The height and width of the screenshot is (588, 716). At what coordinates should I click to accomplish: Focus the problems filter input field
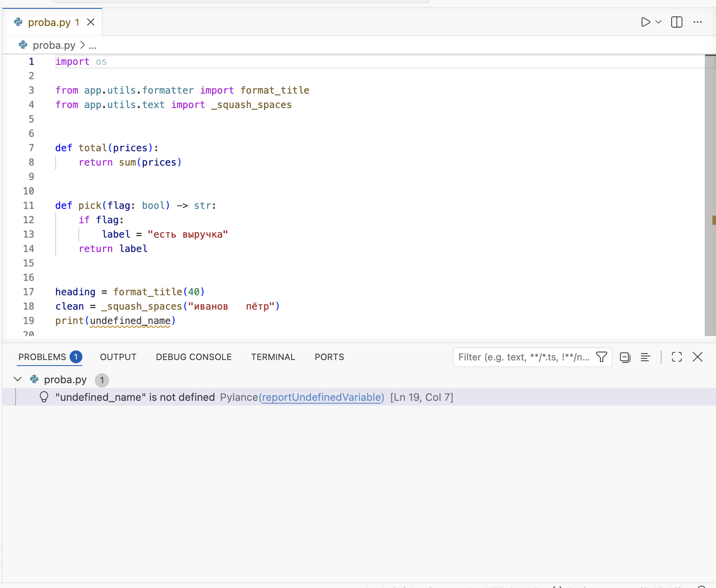(524, 357)
